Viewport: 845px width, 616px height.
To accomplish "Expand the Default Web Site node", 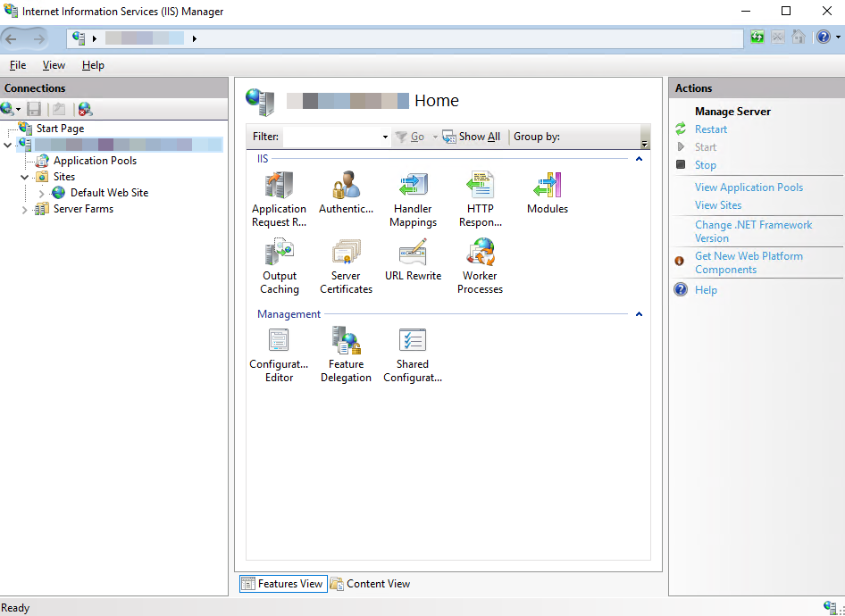I will point(40,192).
